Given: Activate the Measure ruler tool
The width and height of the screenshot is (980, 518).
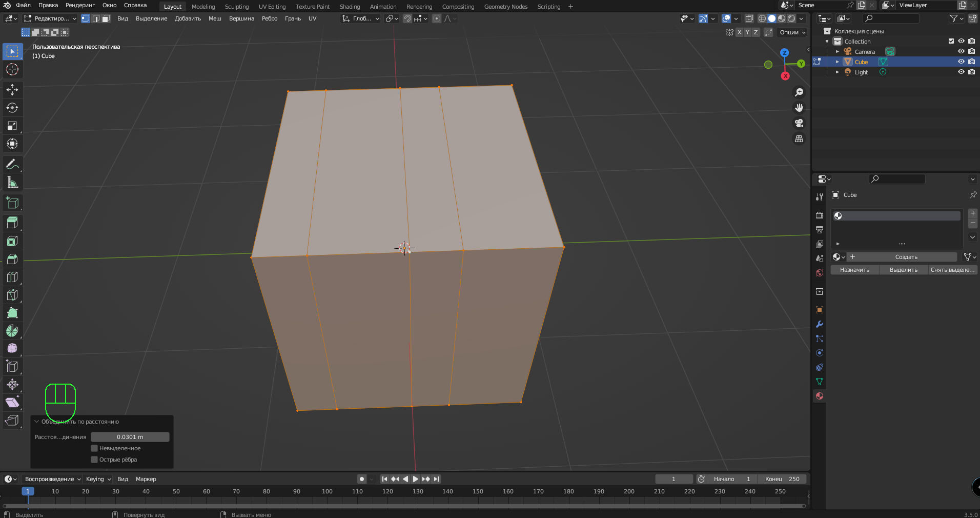Looking at the screenshot, I should pyautogui.click(x=12, y=183).
